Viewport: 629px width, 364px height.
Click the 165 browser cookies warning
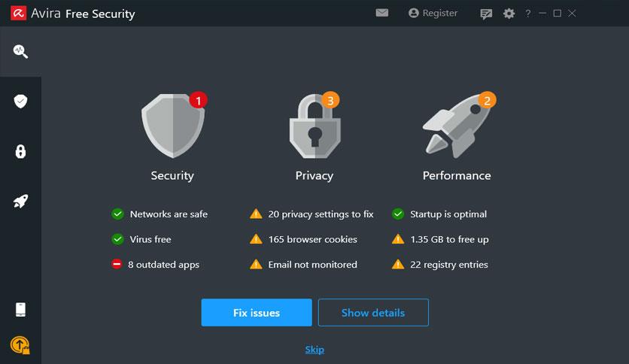point(303,239)
